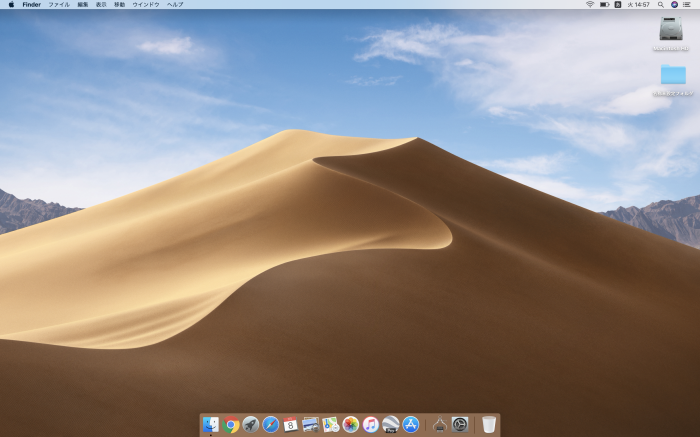Open Spotlight search magnifier
700x437 pixels.
point(661,4)
